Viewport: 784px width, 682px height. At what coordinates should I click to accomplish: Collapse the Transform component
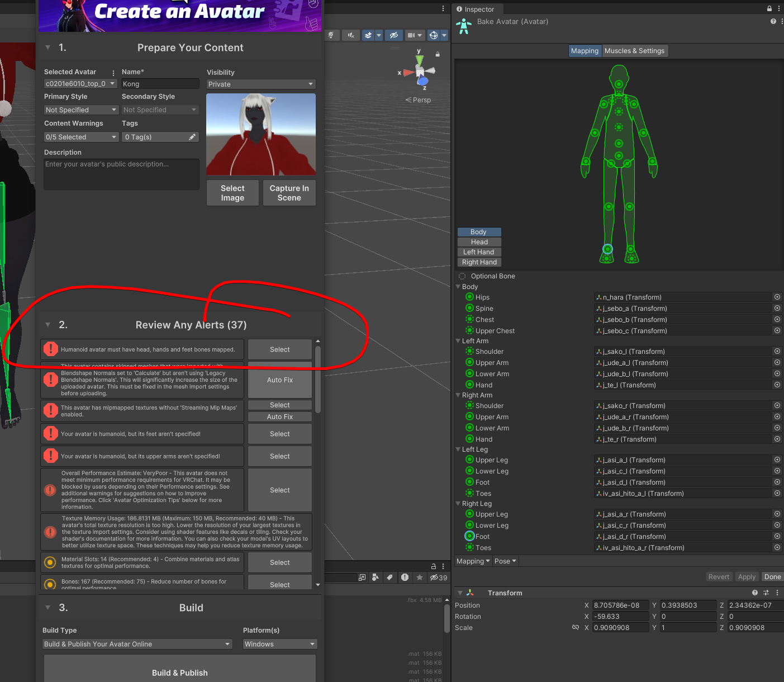[x=460, y=593]
